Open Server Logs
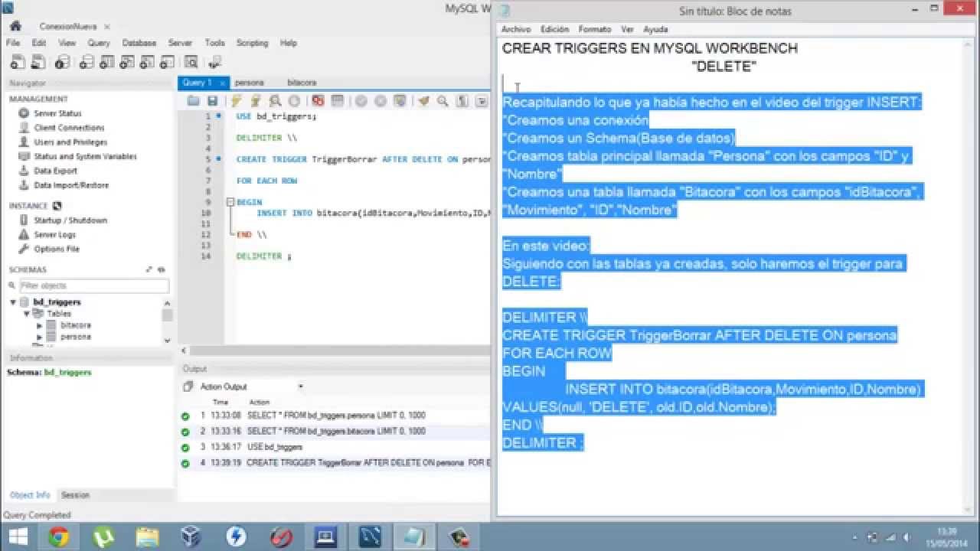This screenshot has height=551, width=980. pyautogui.click(x=54, y=235)
